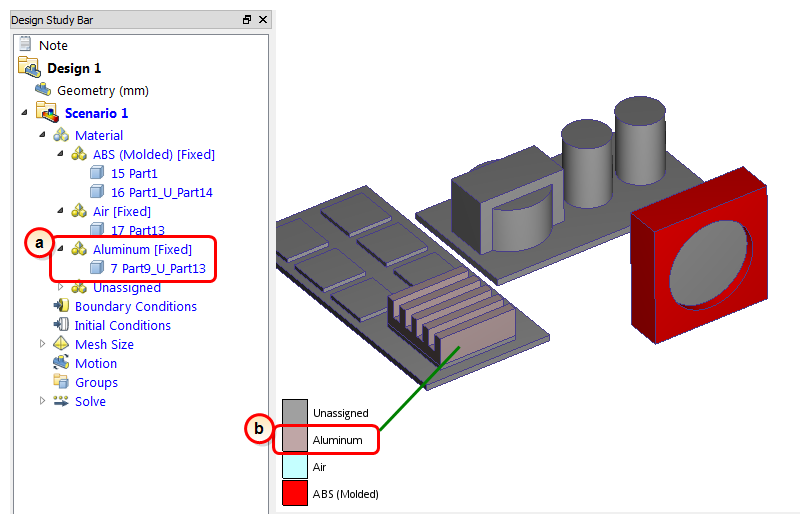Select the 17 Part13 label
Screen dimensions: 810x524
tap(137, 230)
